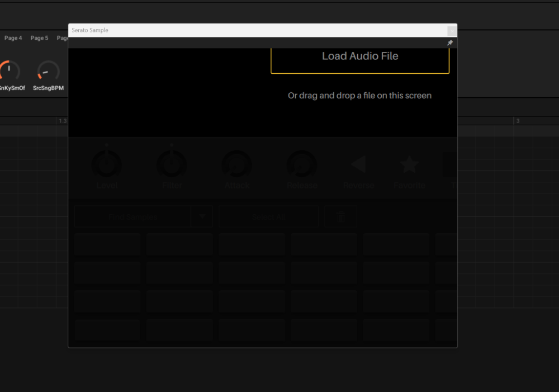The width and height of the screenshot is (559, 392).
Task: Click the Select All button
Action: [x=268, y=216]
